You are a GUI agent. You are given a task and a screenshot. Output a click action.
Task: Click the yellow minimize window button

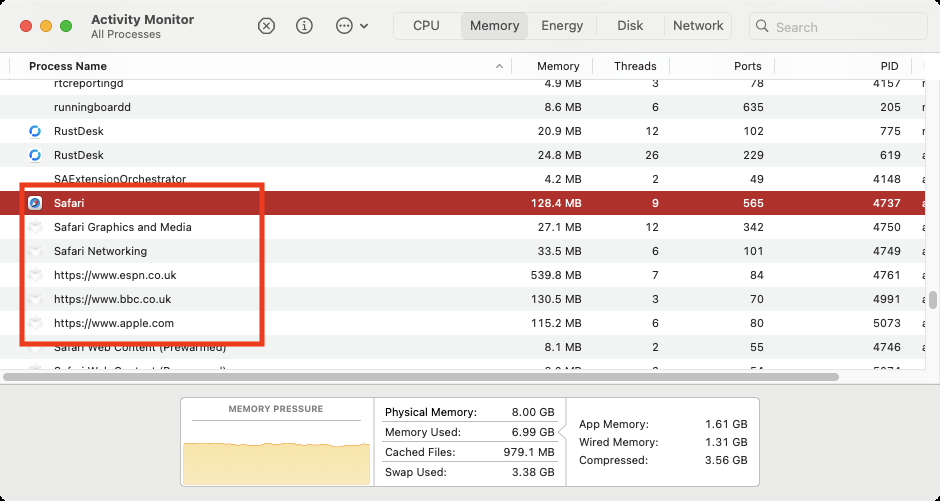(x=46, y=26)
